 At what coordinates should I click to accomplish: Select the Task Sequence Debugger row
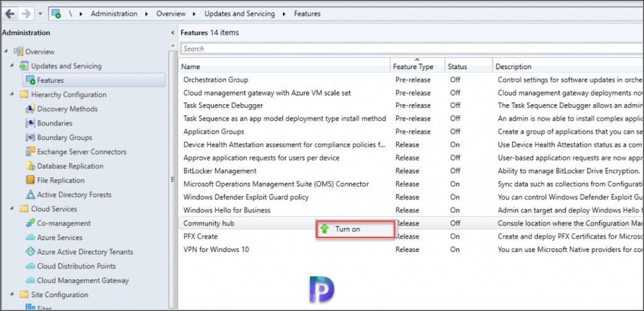[411, 106]
